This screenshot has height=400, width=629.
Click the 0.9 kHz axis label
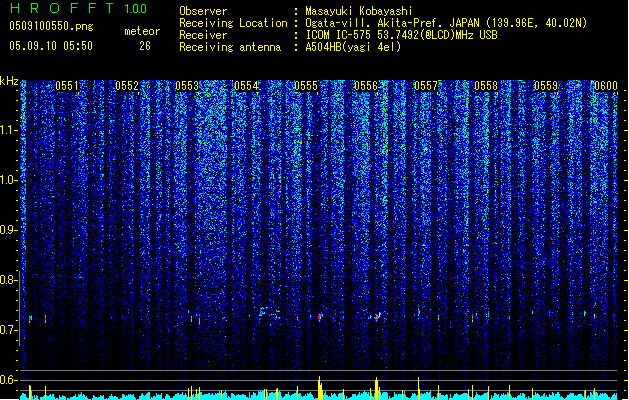pos(9,230)
